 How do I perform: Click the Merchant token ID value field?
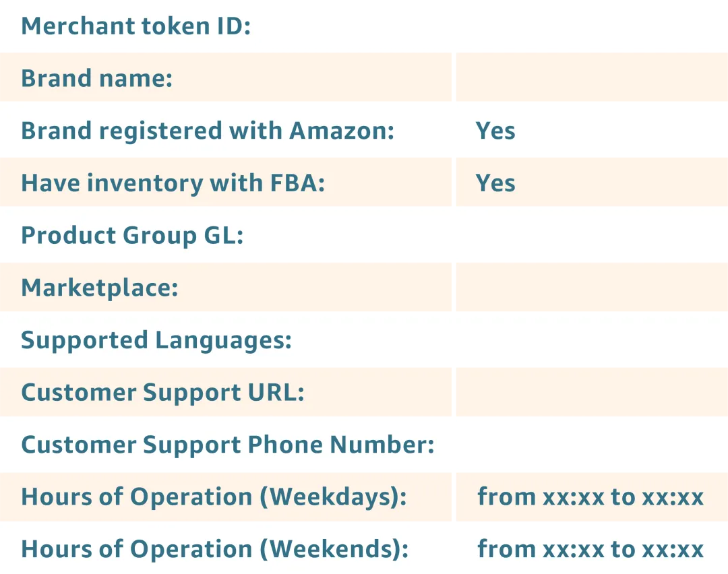pos(591,26)
